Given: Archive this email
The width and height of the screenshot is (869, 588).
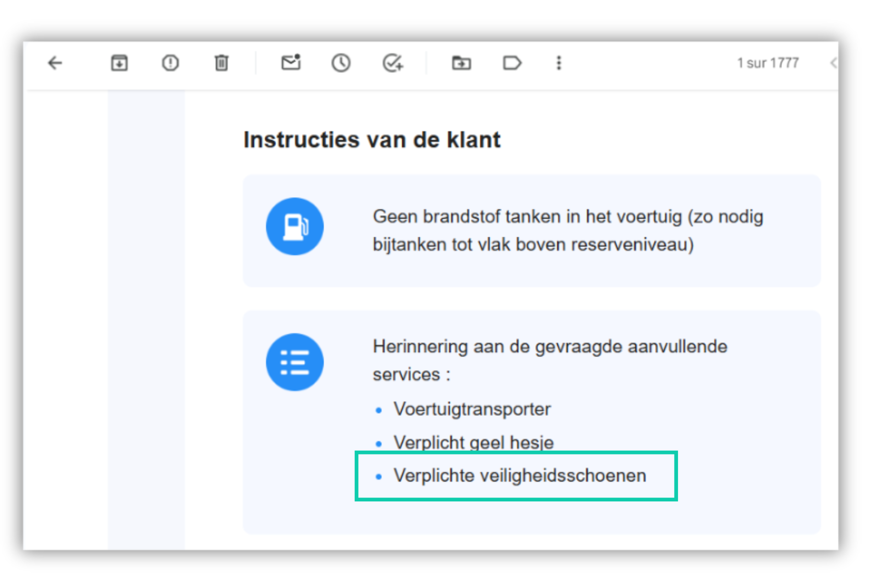Looking at the screenshot, I should pyautogui.click(x=119, y=63).
